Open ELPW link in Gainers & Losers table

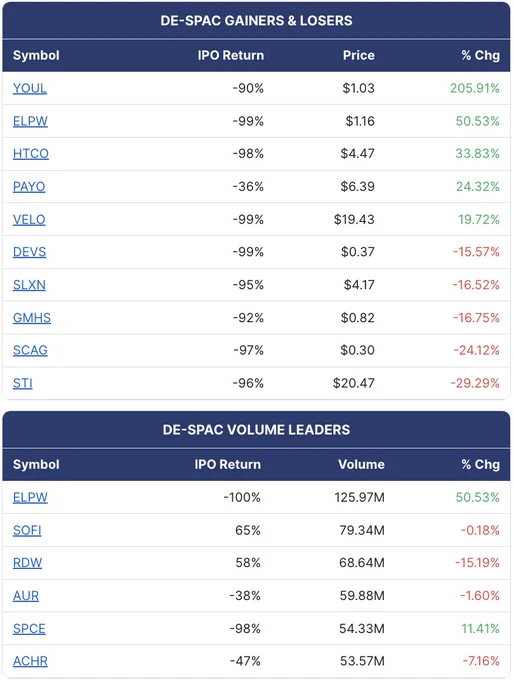click(30, 121)
